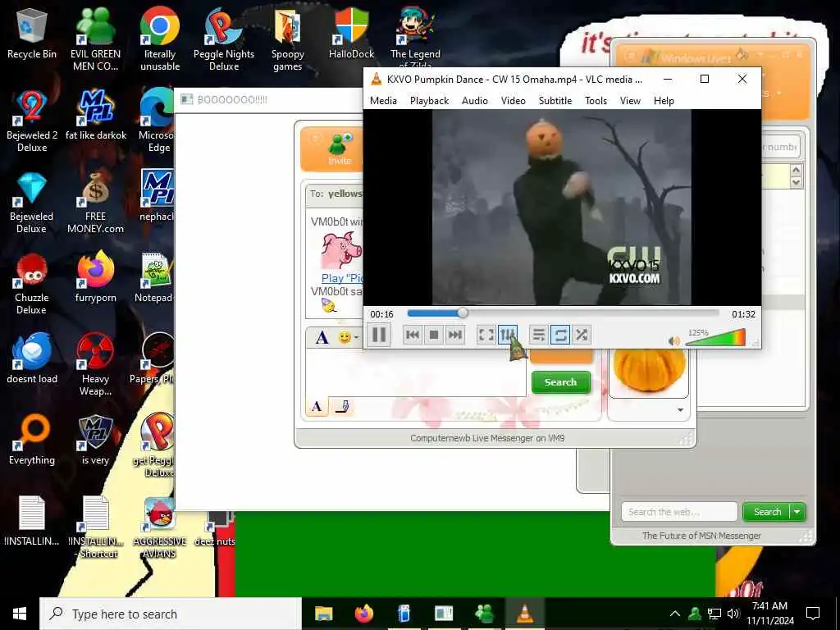Click Type here to search box

[171, 614]
